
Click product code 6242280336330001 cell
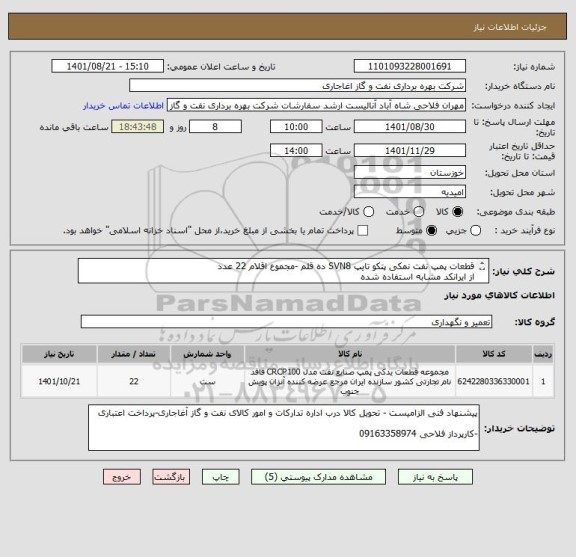[x=494, y=381]
